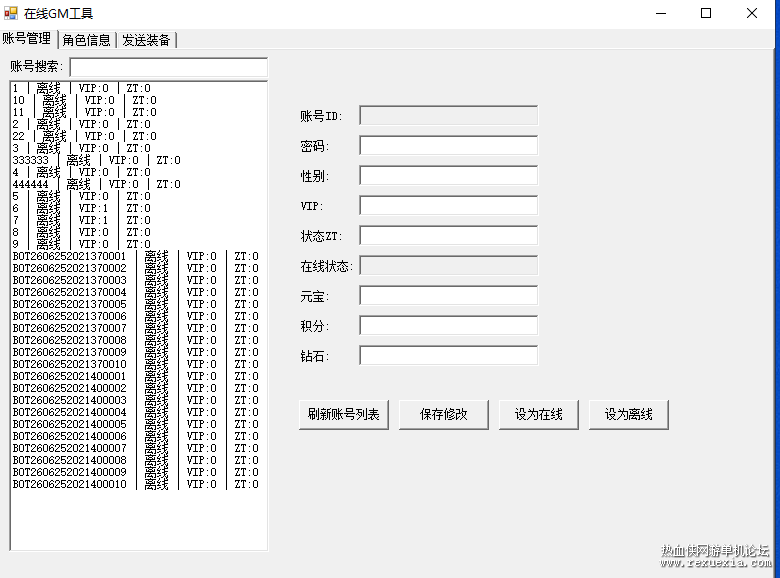The height and width of the screenshot is (578, 780).
Task: Select account BOT2606252021400009
Action: click(x=138, y=472)
